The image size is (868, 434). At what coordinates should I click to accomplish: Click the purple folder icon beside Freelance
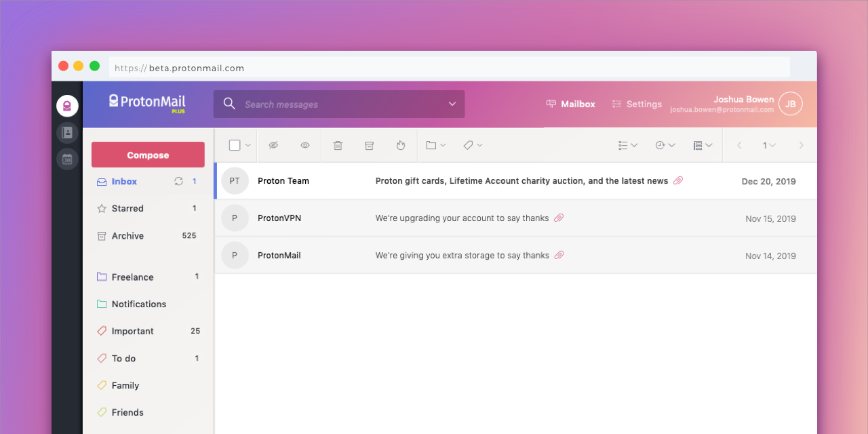(102, 277)
